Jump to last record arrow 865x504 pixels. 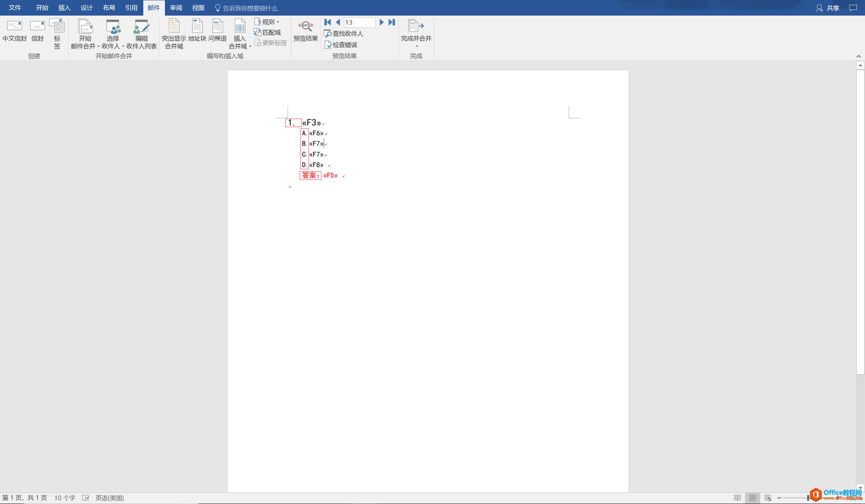392,22
